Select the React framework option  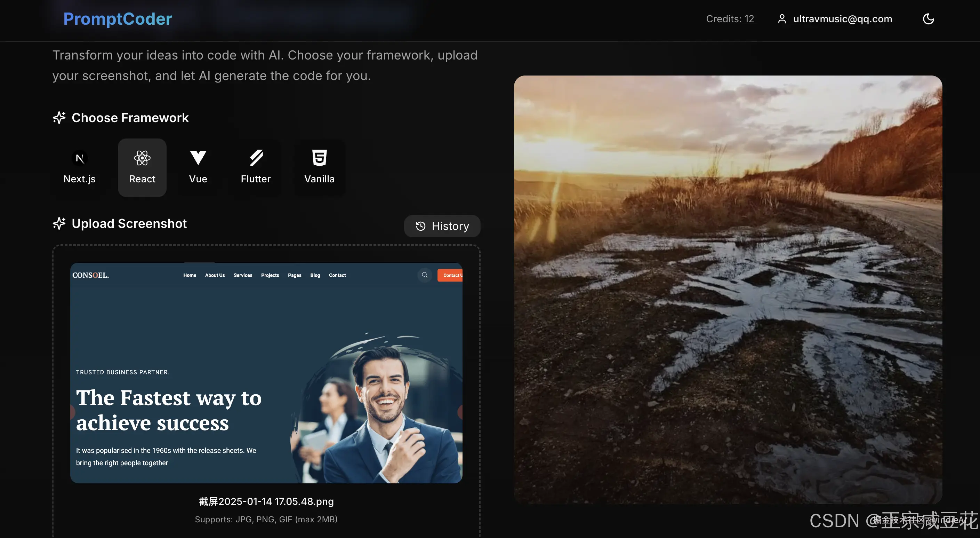point(142,168)
